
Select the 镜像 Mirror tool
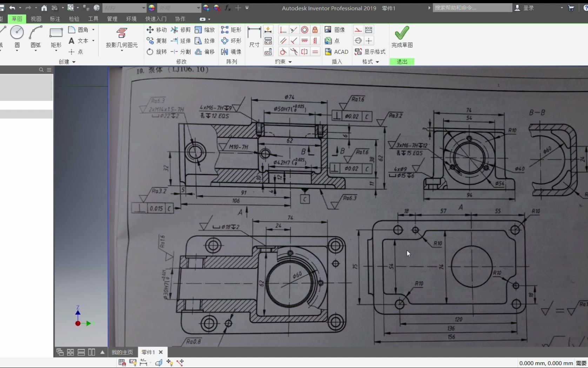(231, 52)
